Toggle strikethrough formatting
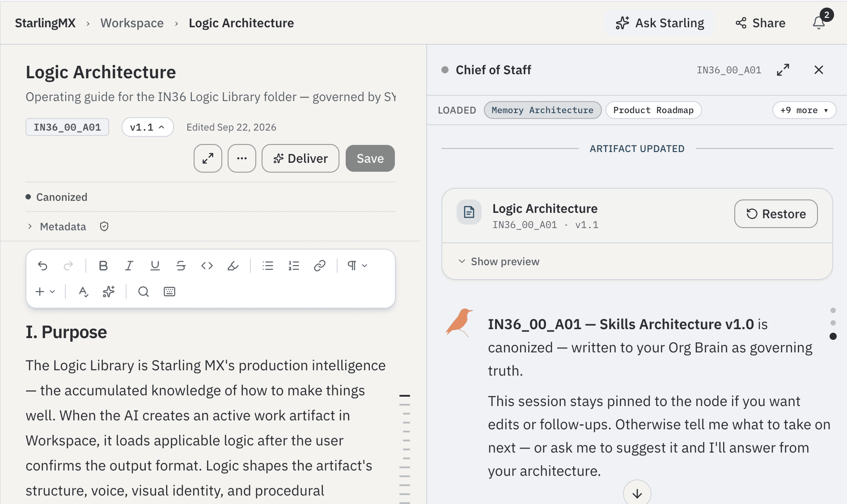The image size is (847, 504). [x=181, y=266]
